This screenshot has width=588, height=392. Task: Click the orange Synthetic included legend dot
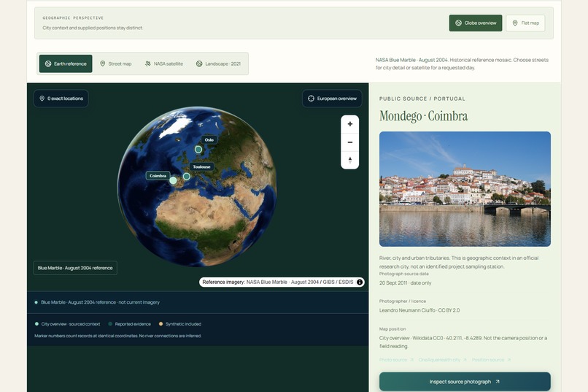(x=161, y=323)
